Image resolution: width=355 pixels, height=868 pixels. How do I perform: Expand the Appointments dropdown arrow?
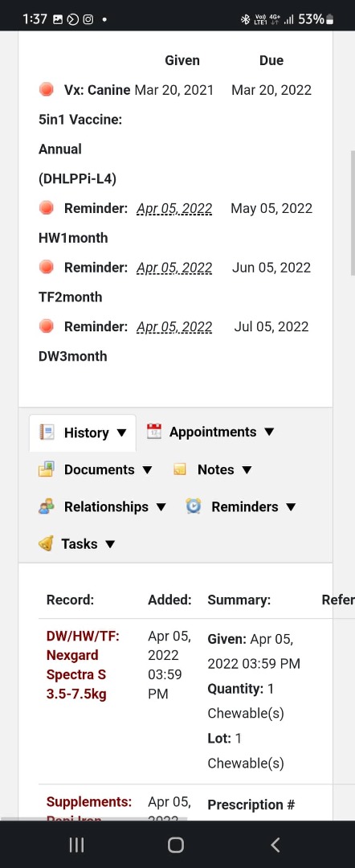269,432
